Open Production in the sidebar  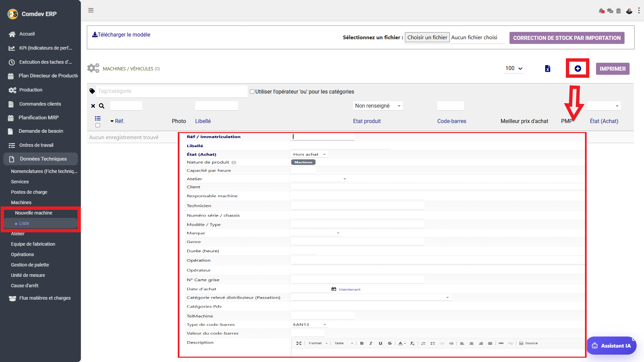coord(31,90)
